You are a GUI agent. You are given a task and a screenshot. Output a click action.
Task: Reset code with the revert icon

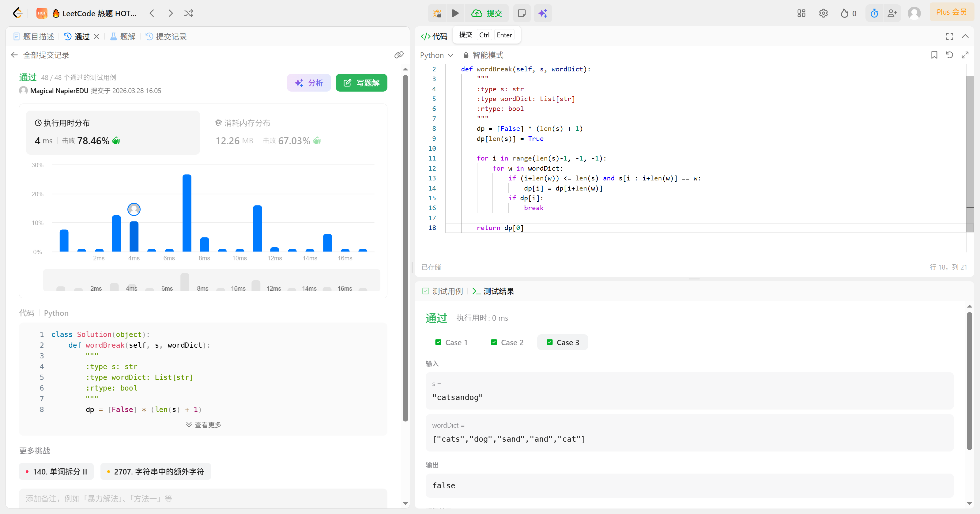[x=949, y=55]
